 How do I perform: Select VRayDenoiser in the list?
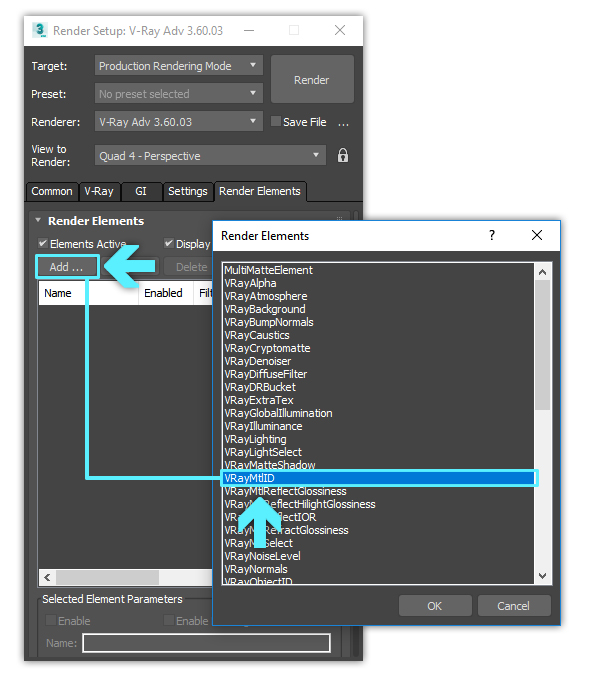[378, 361]
